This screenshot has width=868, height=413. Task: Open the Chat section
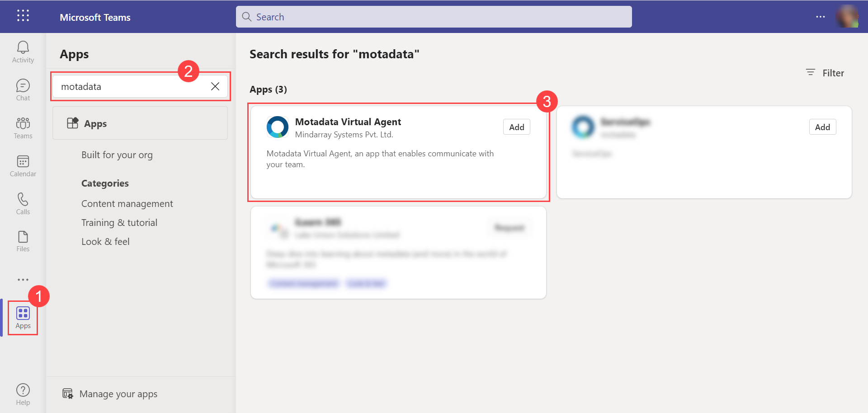click(23, 89)
